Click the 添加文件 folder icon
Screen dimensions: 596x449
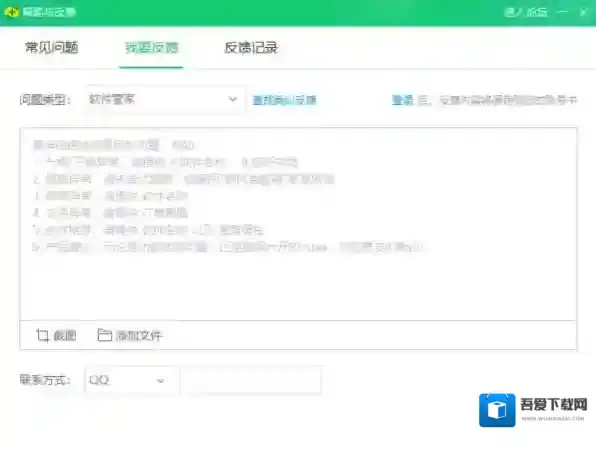click(x=104, y=335)
